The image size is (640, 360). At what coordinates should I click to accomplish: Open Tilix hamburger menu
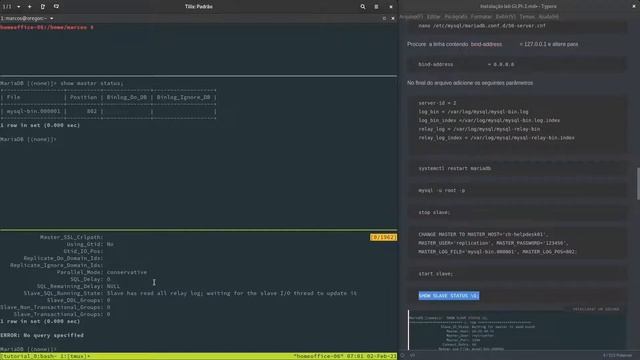click(x=376, y=7)
